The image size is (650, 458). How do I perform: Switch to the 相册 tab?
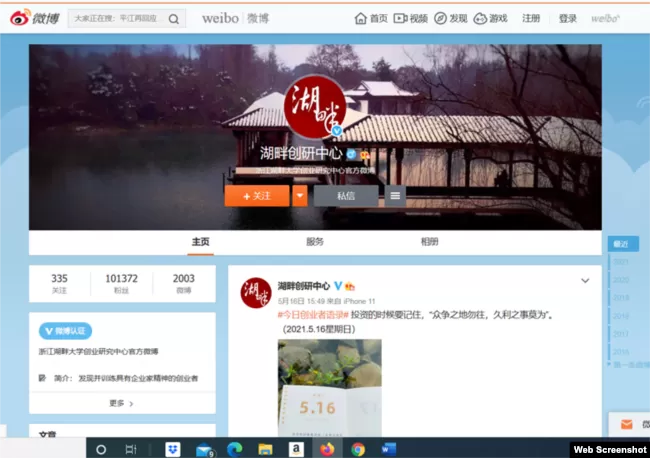click(x=429, y=242)
